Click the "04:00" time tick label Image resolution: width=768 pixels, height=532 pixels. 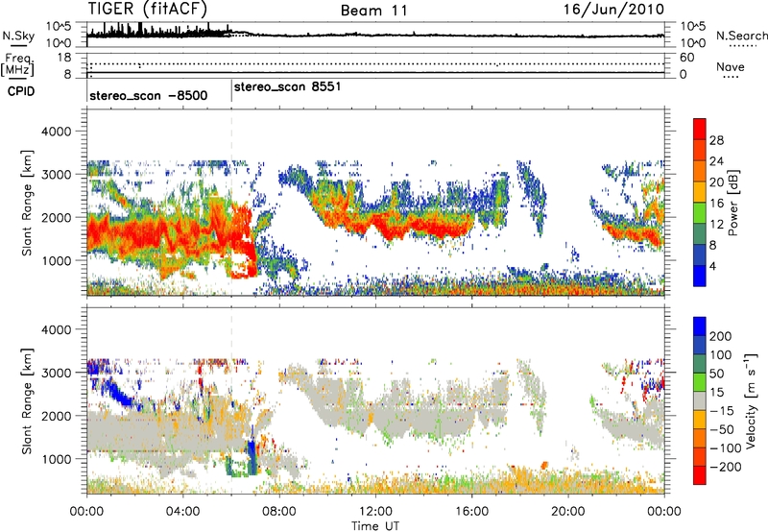point(182,512)
